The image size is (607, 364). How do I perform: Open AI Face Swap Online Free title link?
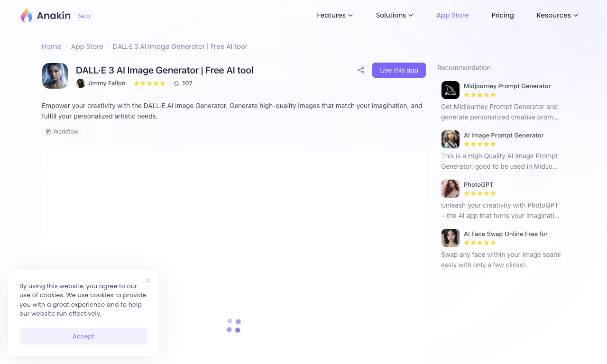click(506, 234)
